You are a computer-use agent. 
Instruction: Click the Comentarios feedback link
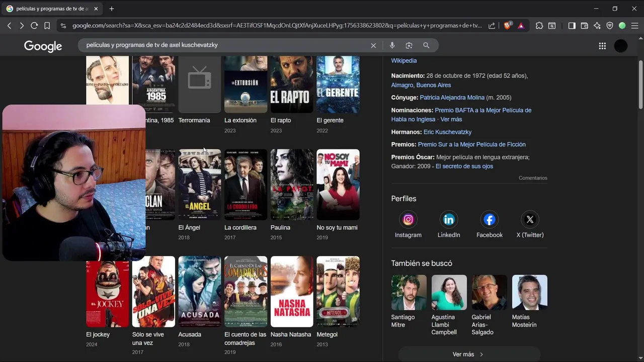pyautogui.click(x=533, y=178)
